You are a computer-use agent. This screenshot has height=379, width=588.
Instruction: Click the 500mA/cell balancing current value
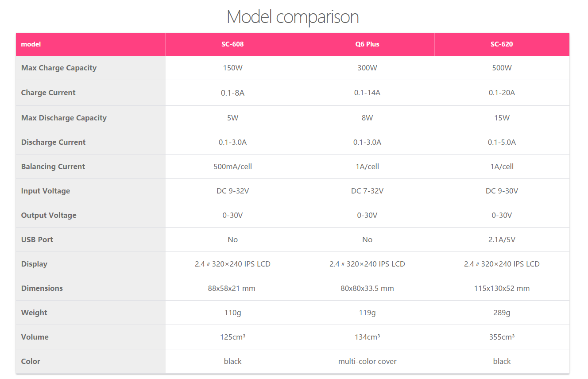pos(232,166)
